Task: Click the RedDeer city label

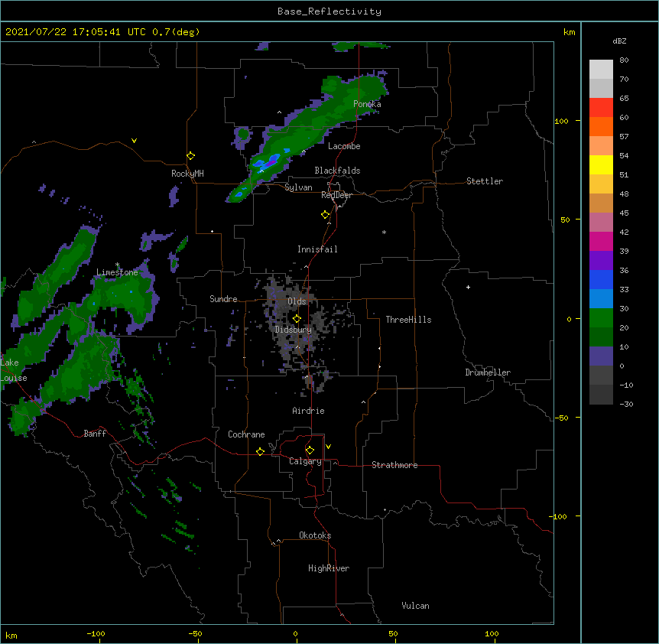Action: pos(336,195)
